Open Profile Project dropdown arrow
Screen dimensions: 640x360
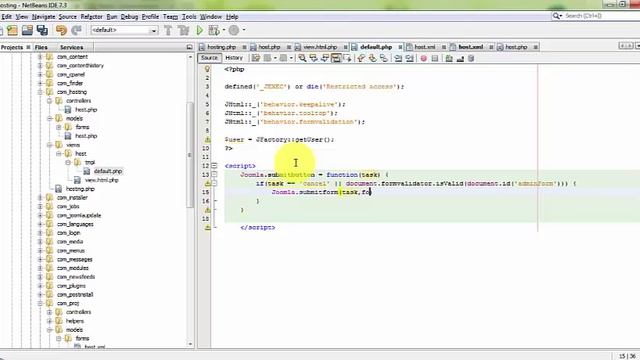[244, 30]
